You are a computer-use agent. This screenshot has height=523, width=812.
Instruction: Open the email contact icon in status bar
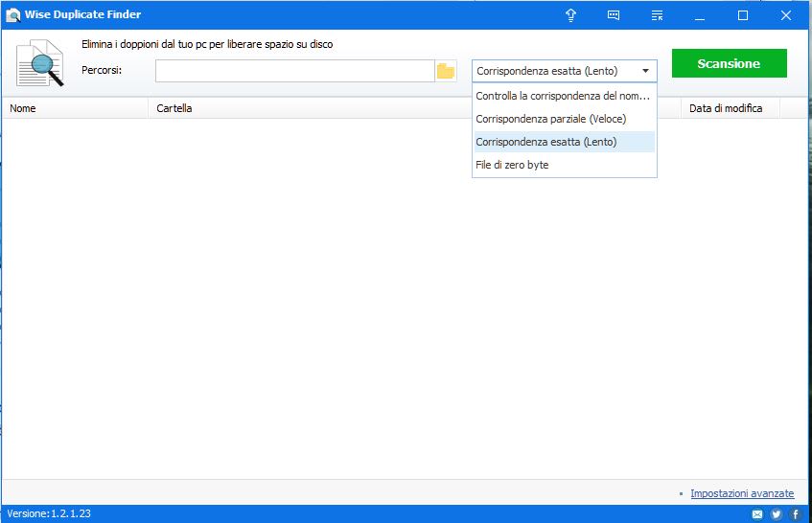click(757, 513)
